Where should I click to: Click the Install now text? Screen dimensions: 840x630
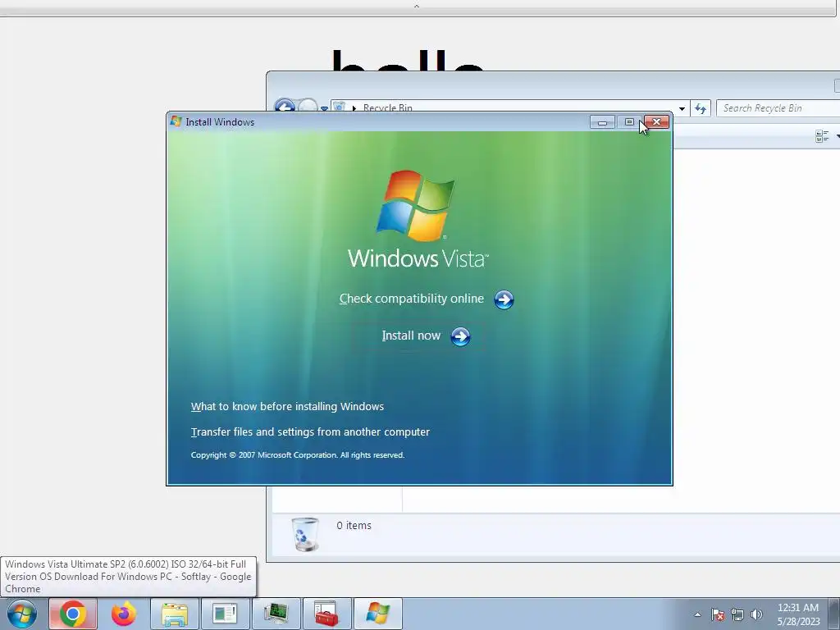411,336
